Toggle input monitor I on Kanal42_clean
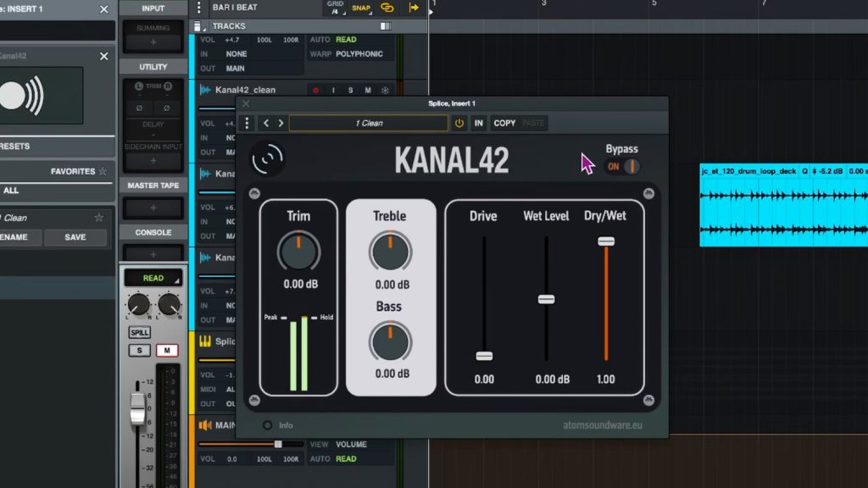This screenshot has height=488, width=868. point(333,90)
